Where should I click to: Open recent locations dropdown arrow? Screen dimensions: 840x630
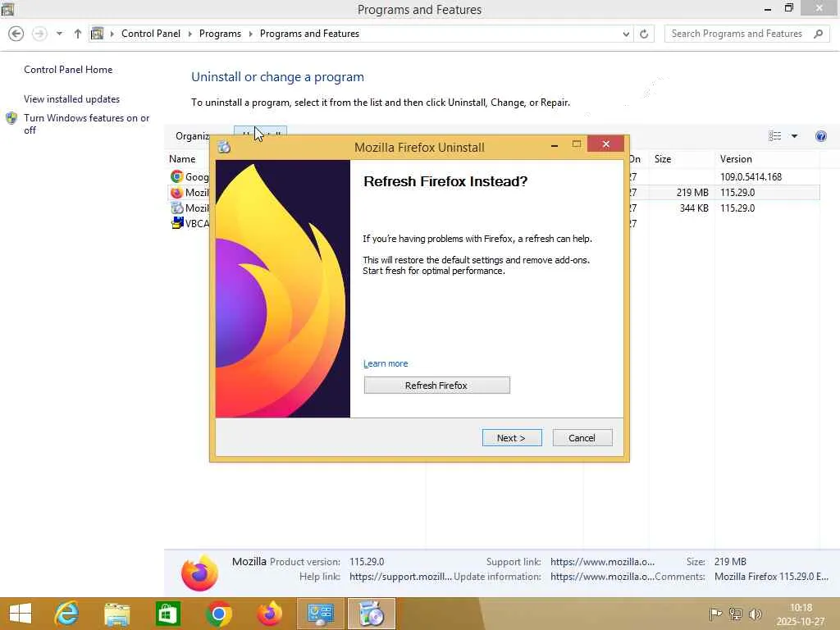pos(59,34)
